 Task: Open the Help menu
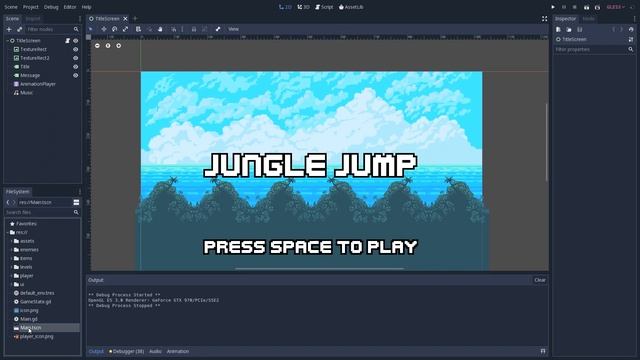(x=87, y=7)
